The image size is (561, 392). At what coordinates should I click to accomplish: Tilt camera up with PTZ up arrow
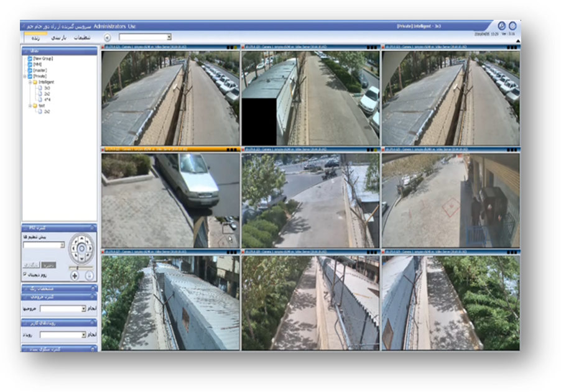[81, 239]
